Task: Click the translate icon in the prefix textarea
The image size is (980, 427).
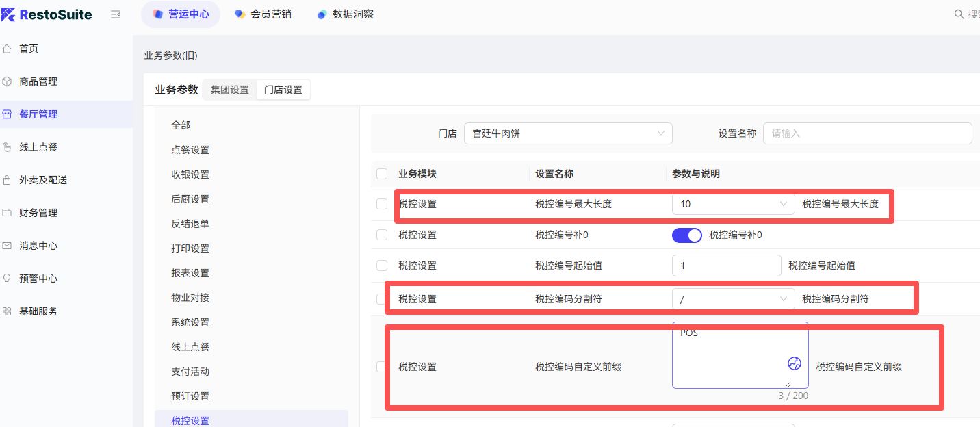Action: click(x=794, y=363)
